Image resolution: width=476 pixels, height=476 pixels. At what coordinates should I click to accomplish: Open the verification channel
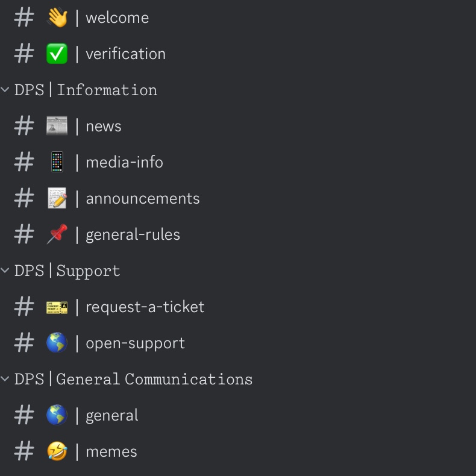point(125,54)
